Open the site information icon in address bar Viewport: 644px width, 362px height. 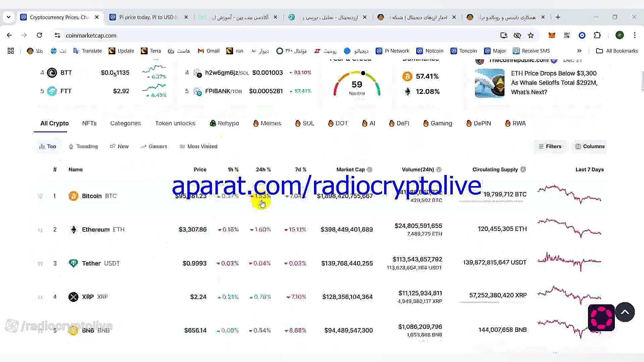click(x=57, y=35)
